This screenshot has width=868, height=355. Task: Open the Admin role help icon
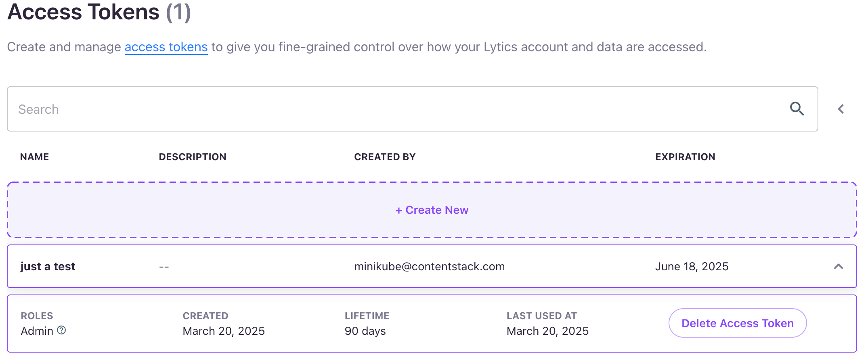61,330
